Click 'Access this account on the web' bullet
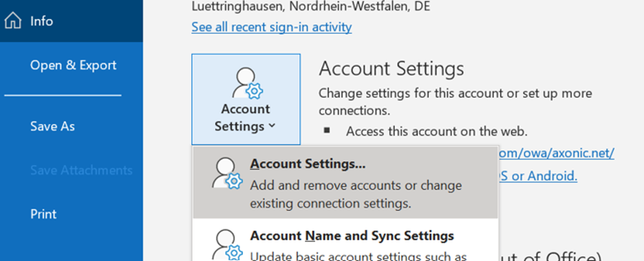Viewport: 644px width, 261px height. click(x=437, y=131)
